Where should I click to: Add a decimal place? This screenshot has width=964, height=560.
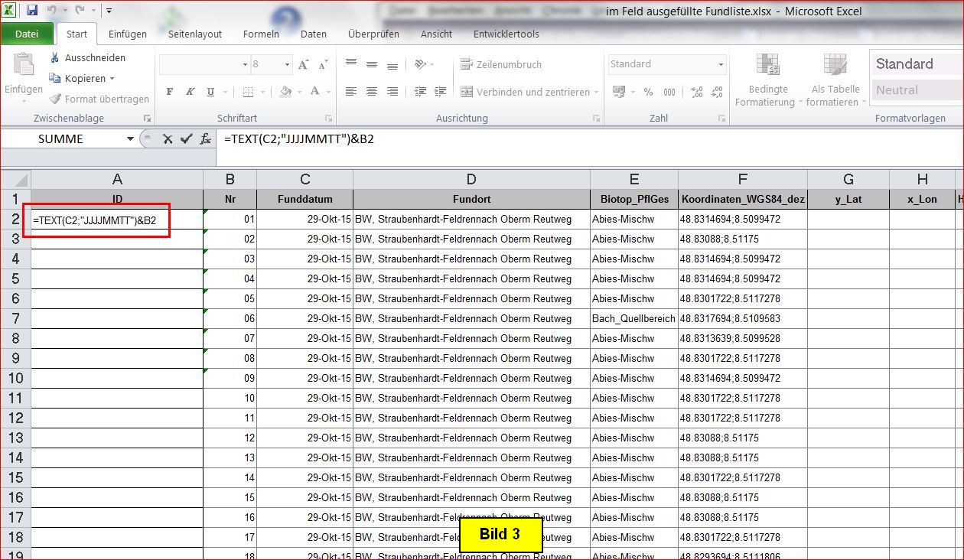(x=696, y=92)
